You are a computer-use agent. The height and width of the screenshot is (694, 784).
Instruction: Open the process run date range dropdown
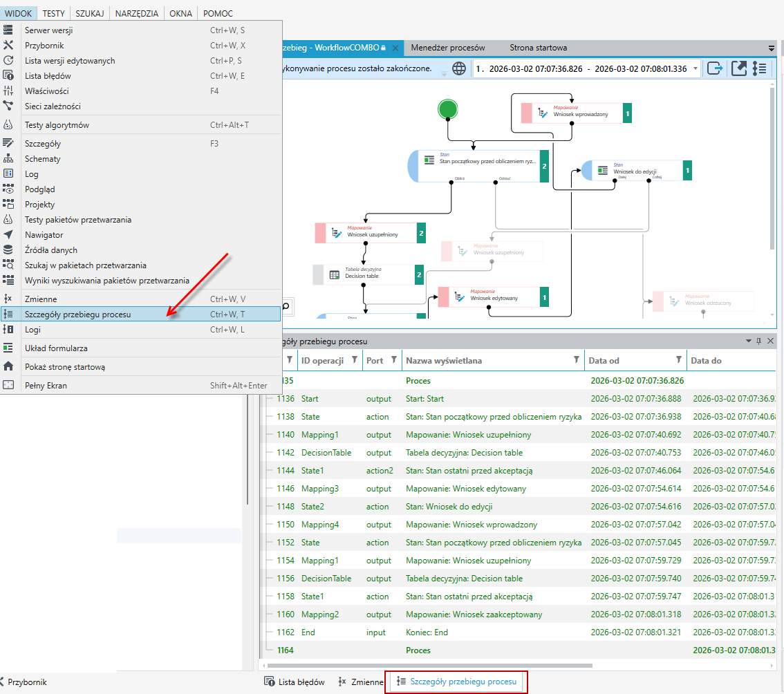(x=696, y=68)
